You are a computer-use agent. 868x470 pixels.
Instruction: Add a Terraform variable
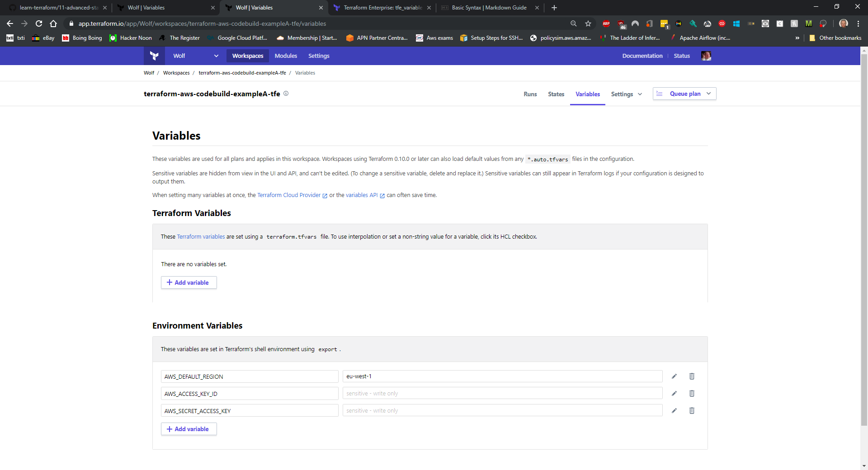point(189,282)
